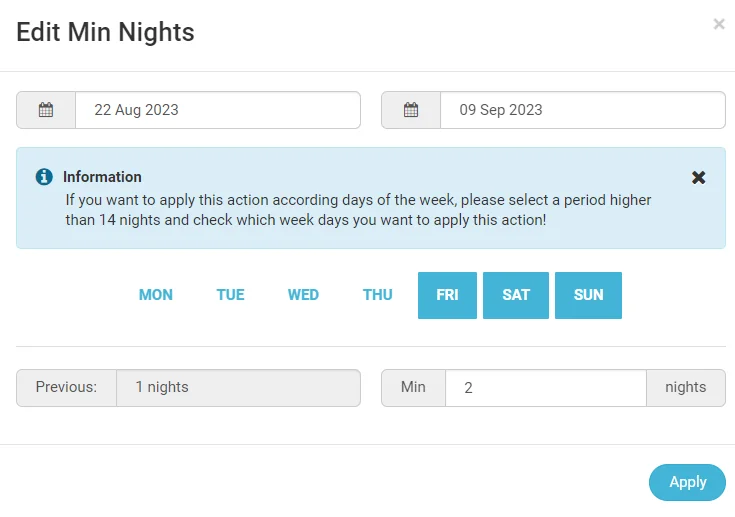735x517 pixels.
Task: Open start date field 22 Aug 2023
Action: point(217,110)
